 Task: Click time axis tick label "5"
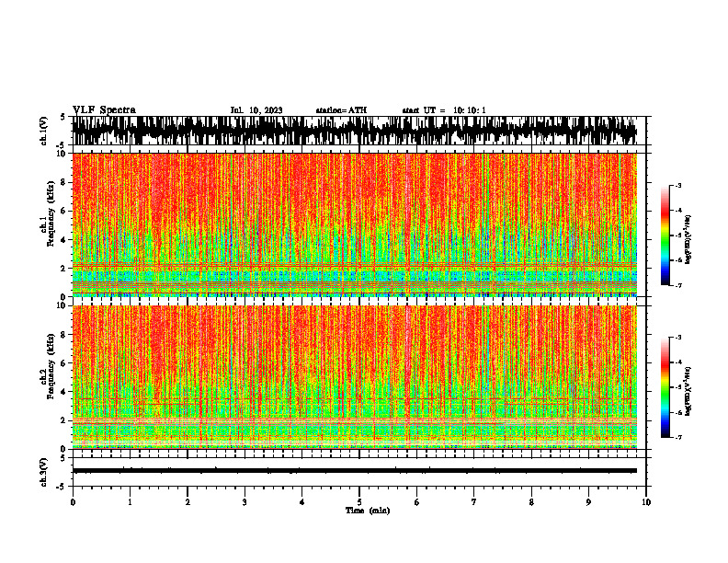pos(359,502)
